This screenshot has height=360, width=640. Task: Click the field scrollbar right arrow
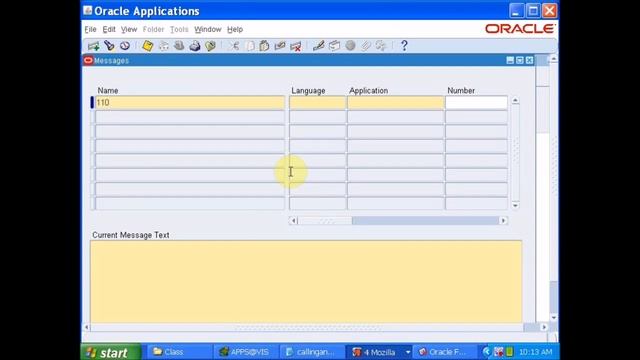pyautogui.click(x=503, y=220)
